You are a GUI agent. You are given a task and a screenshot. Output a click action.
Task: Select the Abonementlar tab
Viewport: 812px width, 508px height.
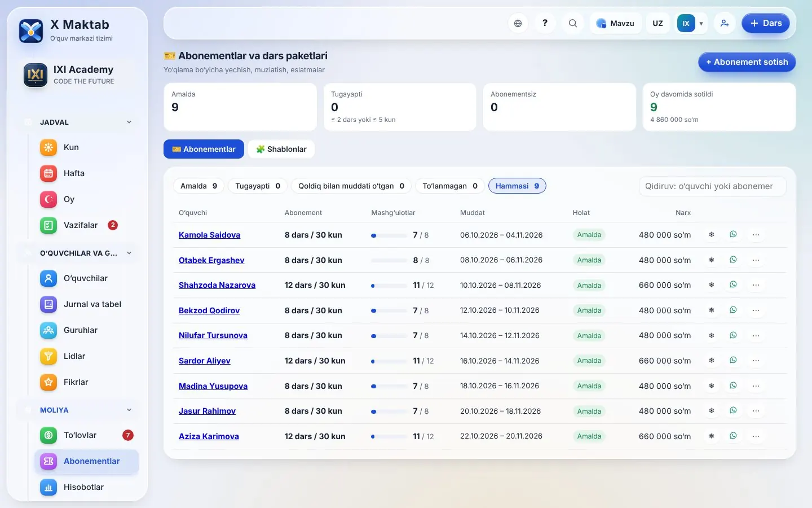point(204,149)
